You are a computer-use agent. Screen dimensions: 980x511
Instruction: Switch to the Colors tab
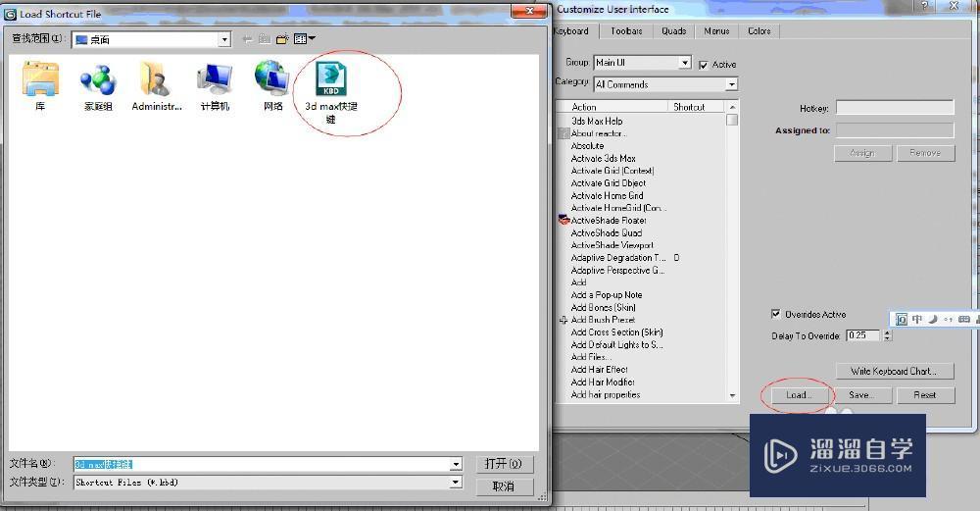(759, 31)
